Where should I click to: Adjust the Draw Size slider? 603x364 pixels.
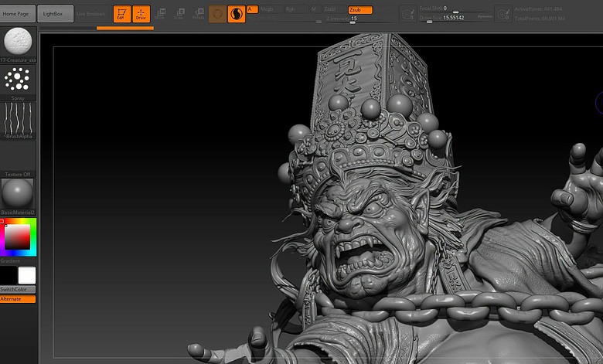tap(448, 18)
